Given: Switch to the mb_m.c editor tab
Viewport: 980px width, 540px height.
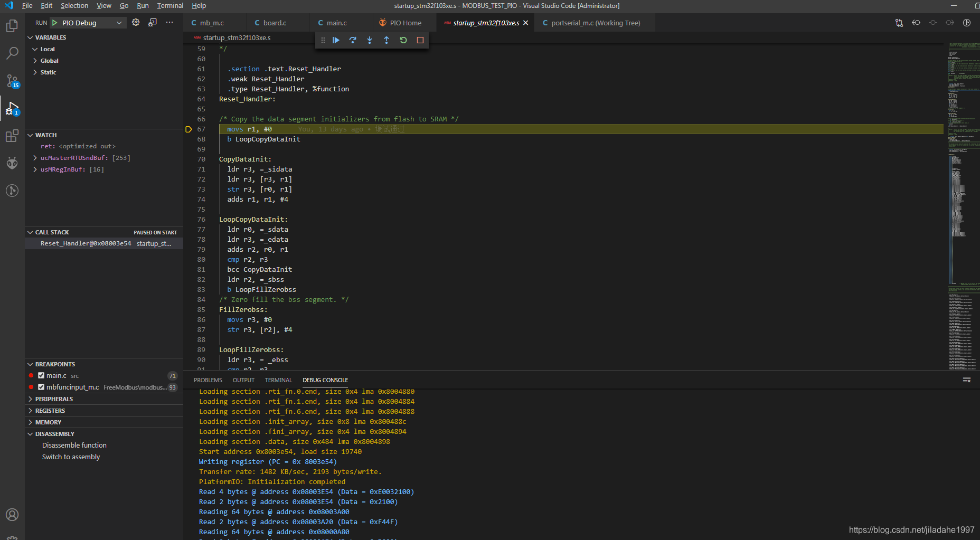Looking at the screenshot, I should point(212,23).
